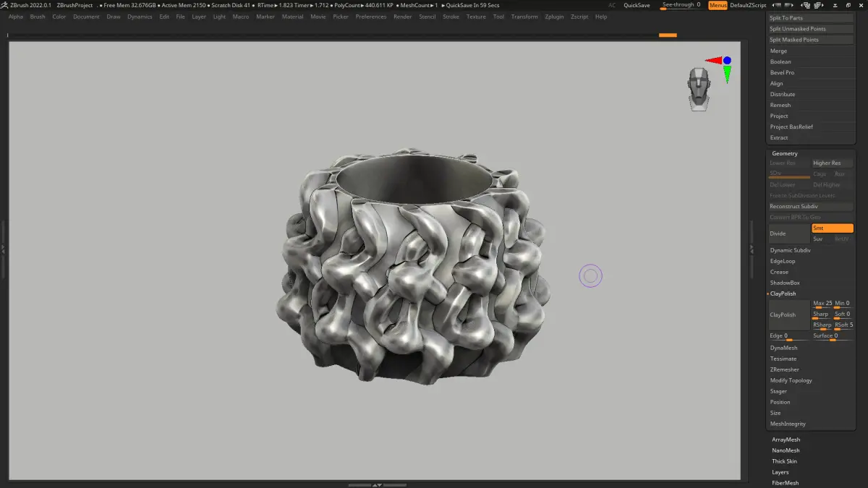Viewport: 868px width, 488px height.
Task: Click the red X-axis cone on view gizmo
Action: click(713, 61)
